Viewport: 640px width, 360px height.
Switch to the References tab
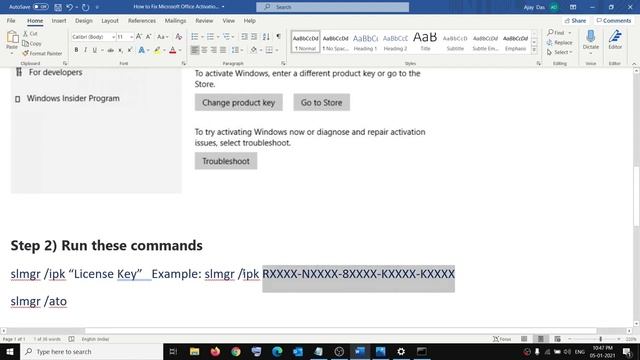click(x=142, y=20)
